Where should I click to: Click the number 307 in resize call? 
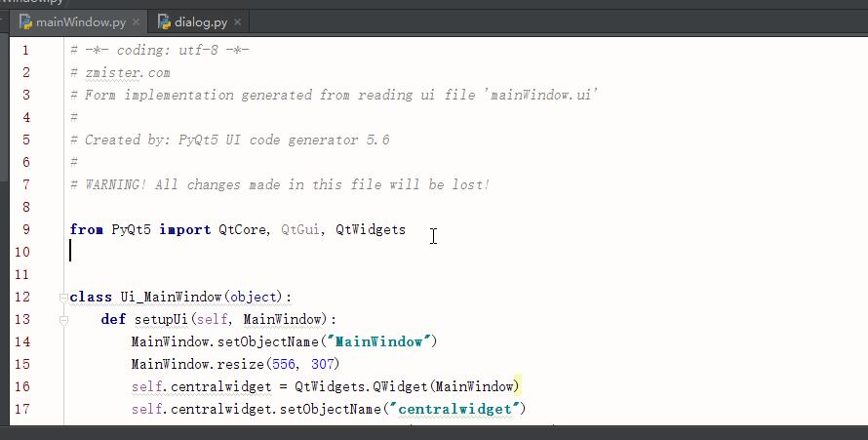(x=323, y=364)
